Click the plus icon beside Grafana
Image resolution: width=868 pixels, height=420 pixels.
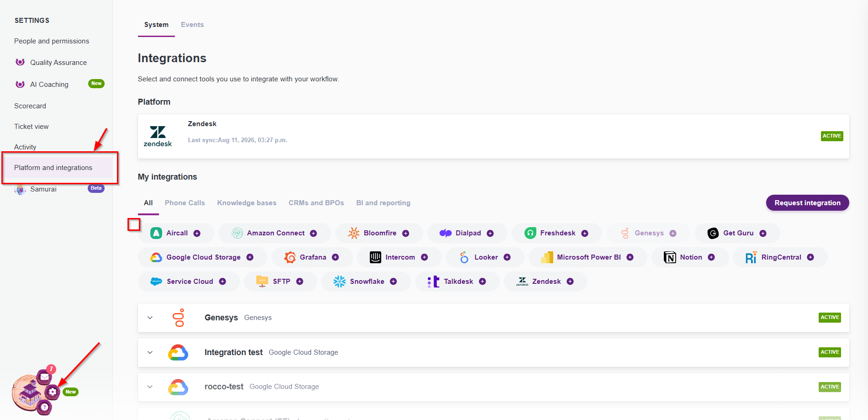(x=335, y=257)
